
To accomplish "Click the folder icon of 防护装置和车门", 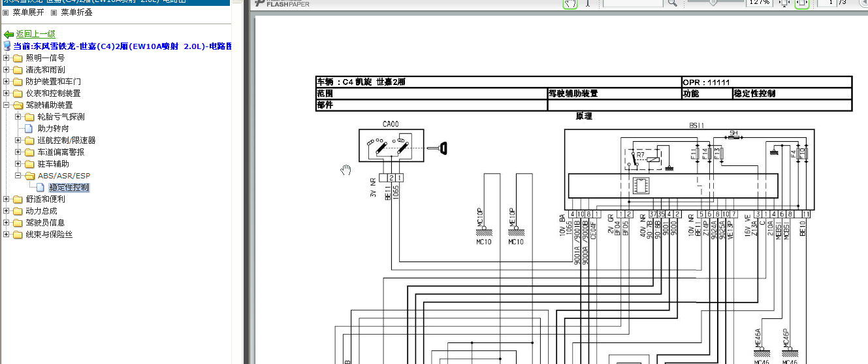I will click(x=18, y=82).
